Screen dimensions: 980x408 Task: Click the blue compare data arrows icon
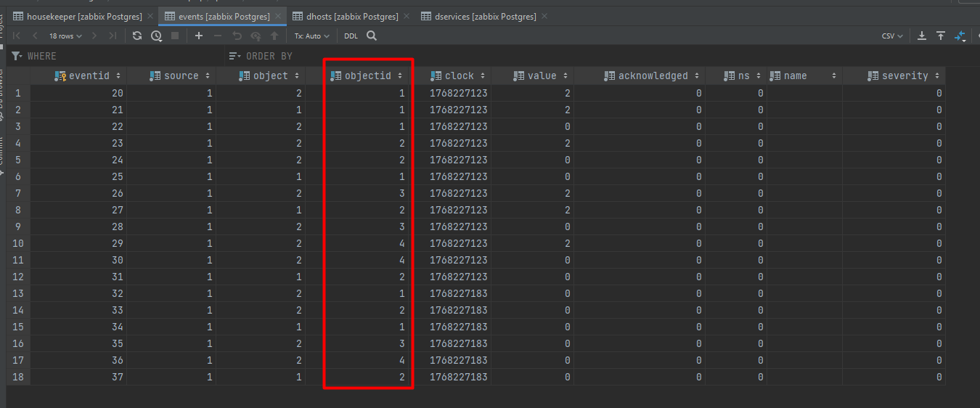coord(960,36)
